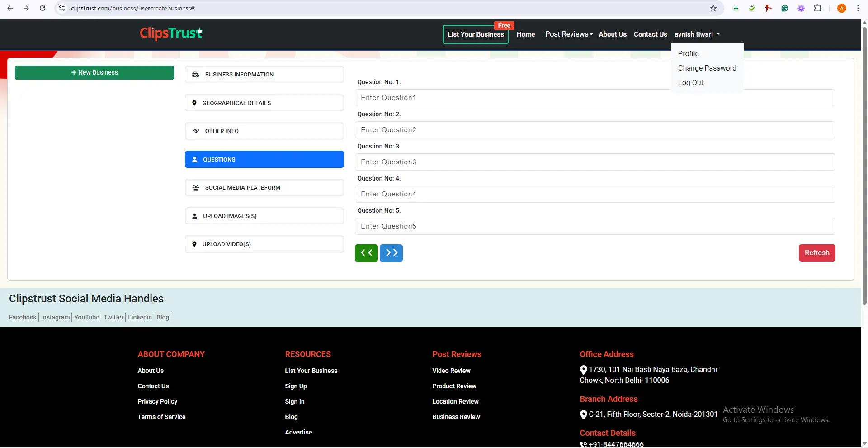Viewport: 868px width, 448px height.
Task: Open the Upload Image(s) section
Action: (264, 216)
